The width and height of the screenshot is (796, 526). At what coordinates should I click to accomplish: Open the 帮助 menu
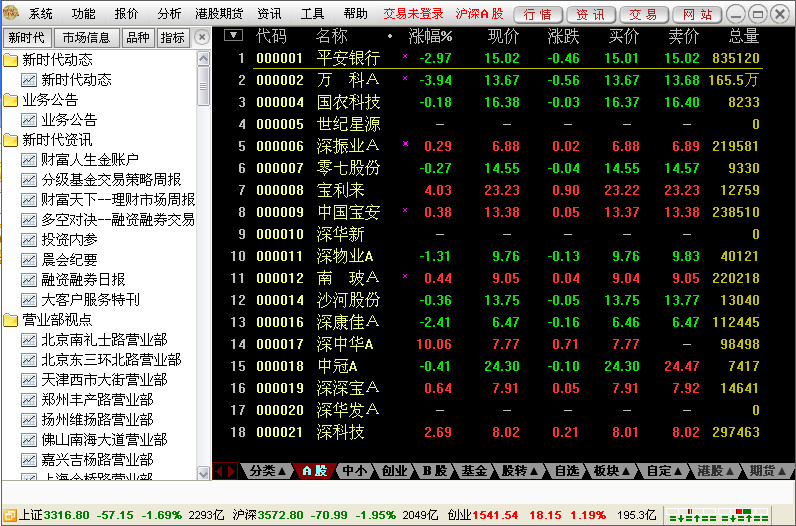click(355, 14)
